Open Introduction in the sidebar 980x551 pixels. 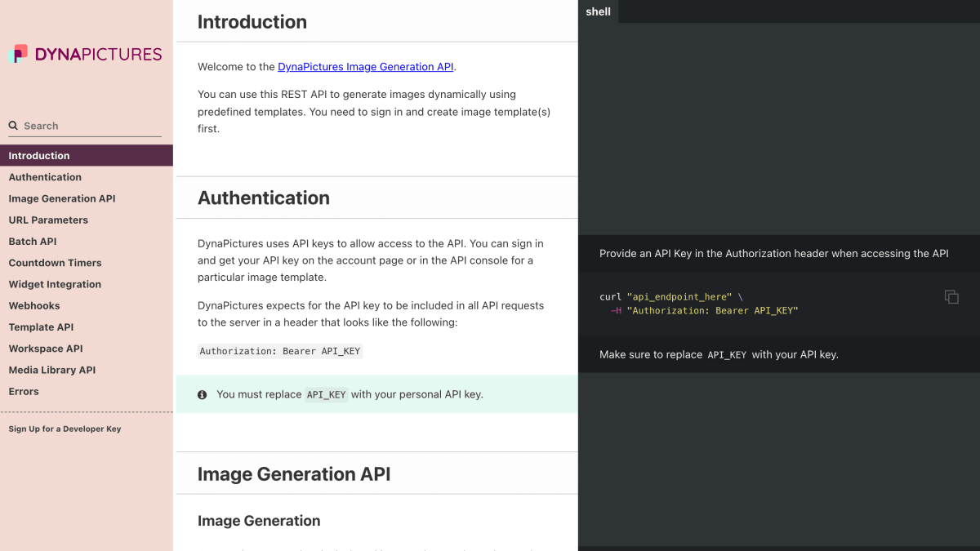[x=87, y=155]
